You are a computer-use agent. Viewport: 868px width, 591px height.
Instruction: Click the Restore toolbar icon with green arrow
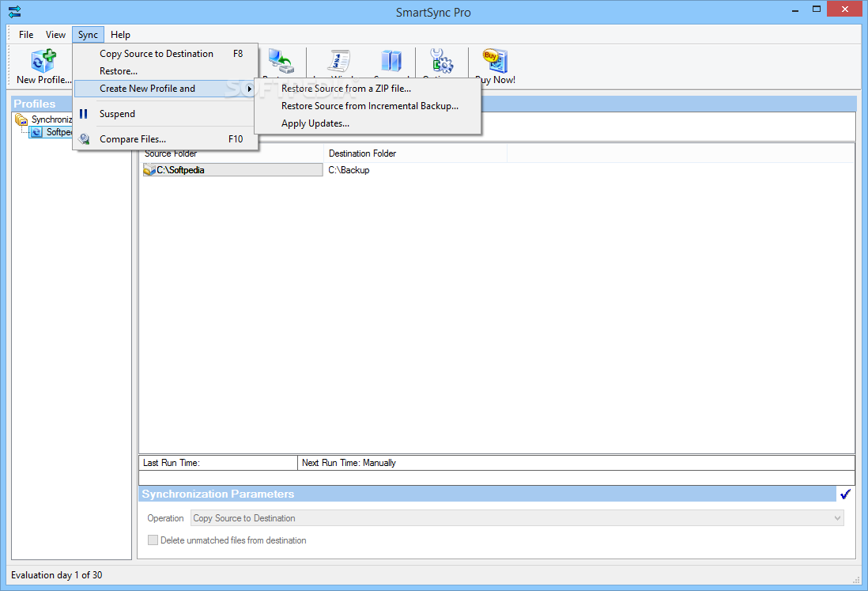pos(281,61)
